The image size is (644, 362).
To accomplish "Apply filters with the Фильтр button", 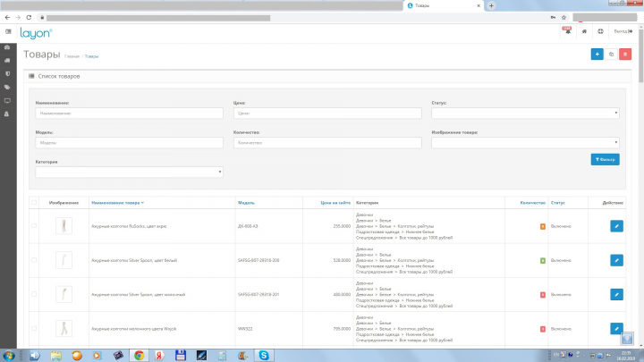I will tap(605, 159).
